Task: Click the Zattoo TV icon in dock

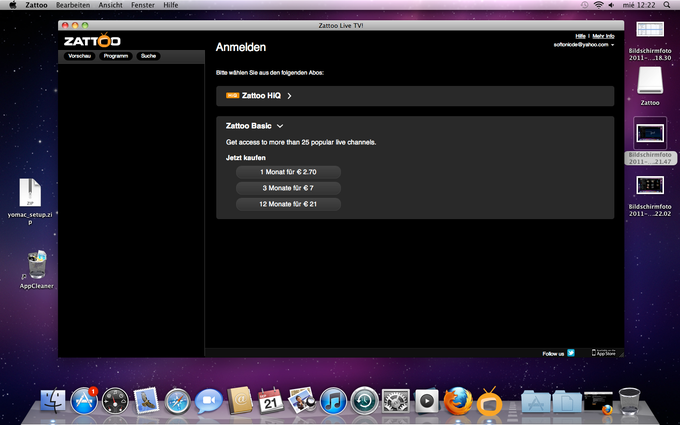Action: [x=490, y=401]
